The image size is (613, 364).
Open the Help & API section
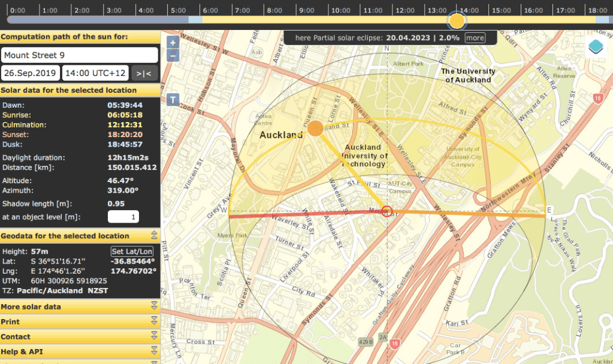click(x=80, y=351)
